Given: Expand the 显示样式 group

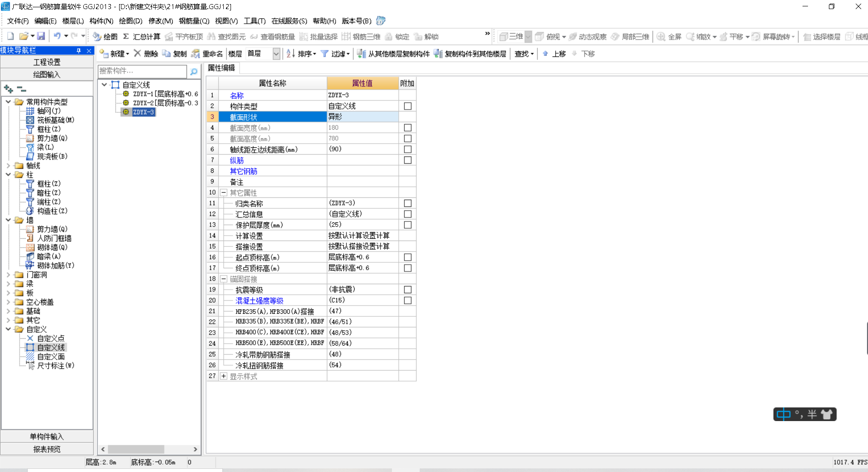Looking at the screenshot, I should (x=224, y=376).
